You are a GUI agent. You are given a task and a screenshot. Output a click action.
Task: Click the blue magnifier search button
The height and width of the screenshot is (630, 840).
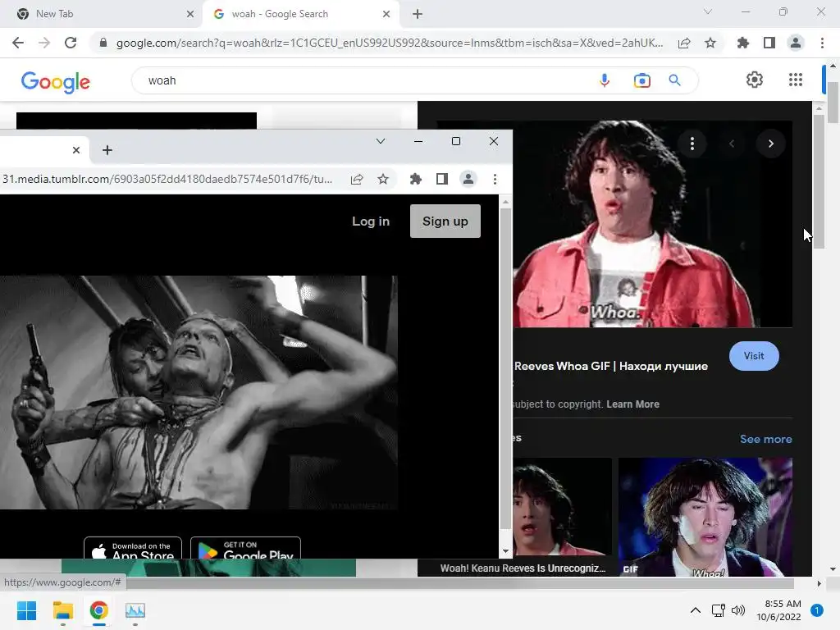(674, 80)
